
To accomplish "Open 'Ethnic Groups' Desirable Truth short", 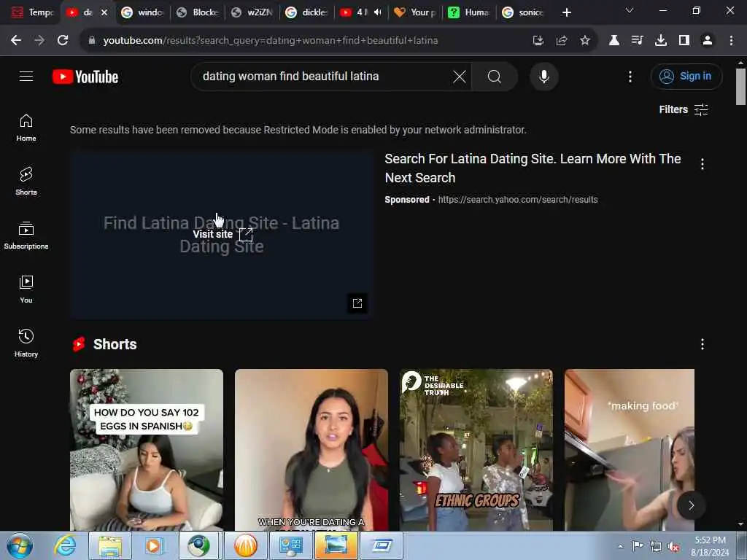I will [476, 449].
